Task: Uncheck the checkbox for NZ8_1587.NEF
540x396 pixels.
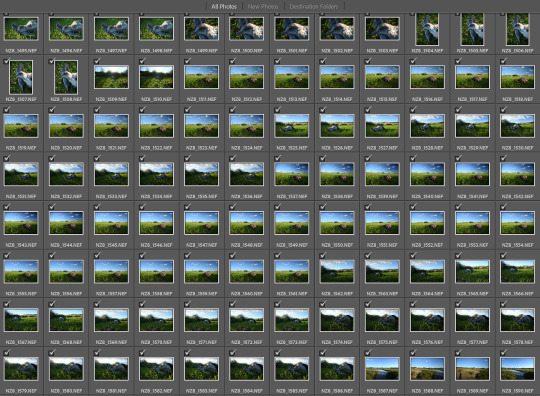Action: [368, 352]
